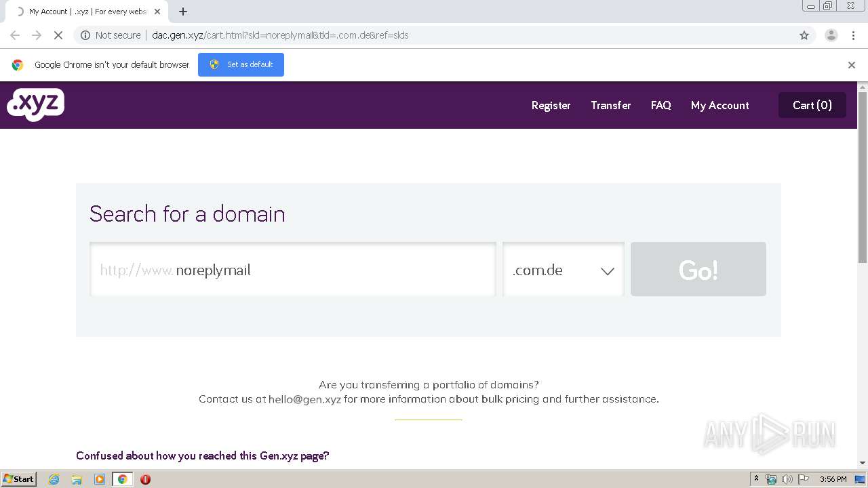Open action center flag icon
This screenshot has height=488, width=868.
pyautogui.click(x=803, y=479)
